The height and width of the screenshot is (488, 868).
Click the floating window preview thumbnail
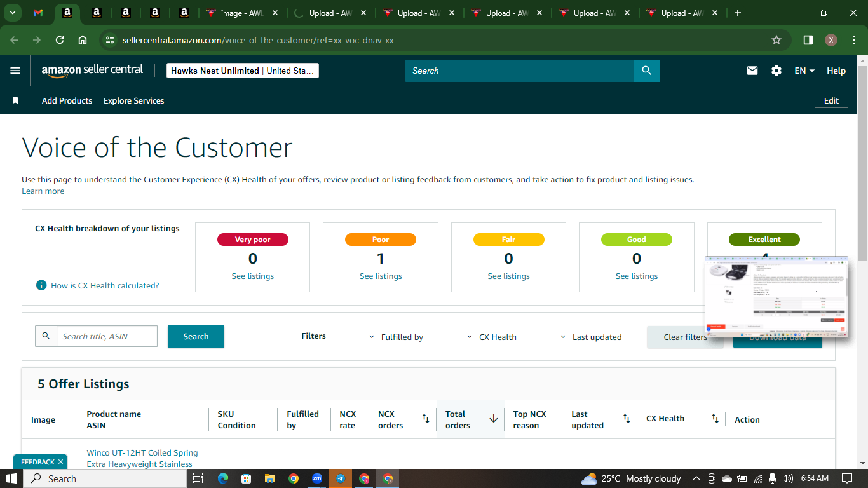[x=776, y=296]
